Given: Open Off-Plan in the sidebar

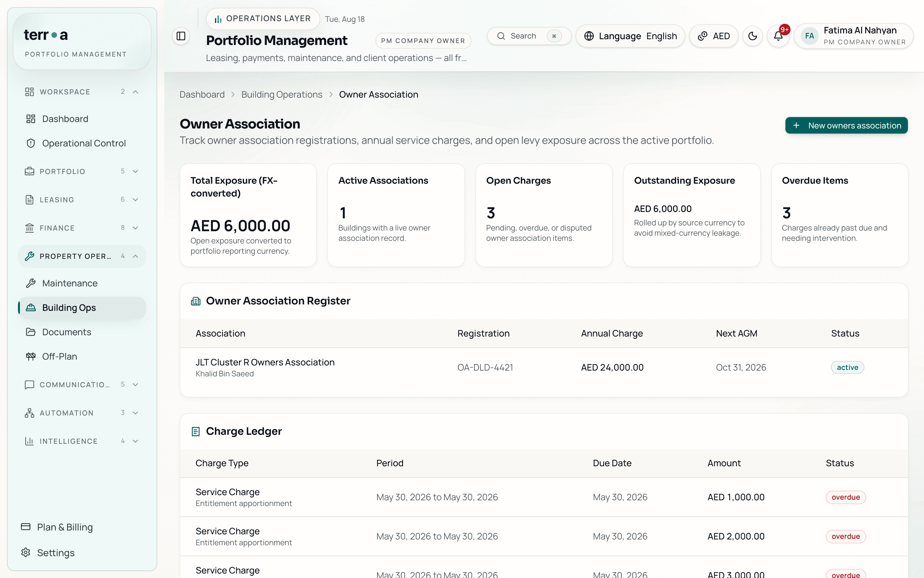Looking at the screenshot, I should pyautogui.click(x=82, y=357).
